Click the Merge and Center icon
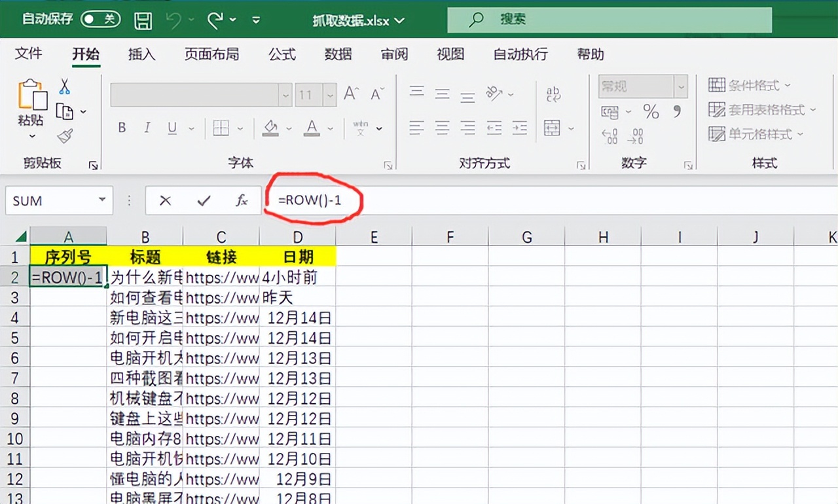 pos(552,127)
